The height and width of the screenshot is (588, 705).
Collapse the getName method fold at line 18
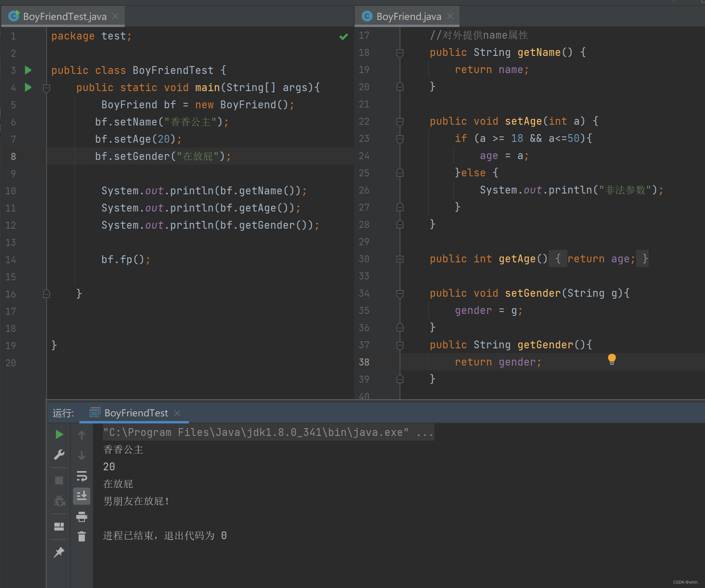coord(400,53)
